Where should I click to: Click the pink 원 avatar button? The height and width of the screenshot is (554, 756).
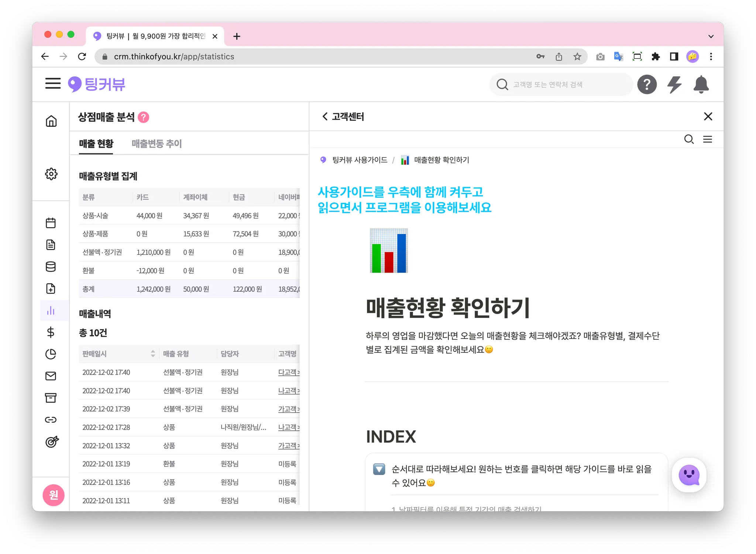pyautogui.click(x=54, y=495)
